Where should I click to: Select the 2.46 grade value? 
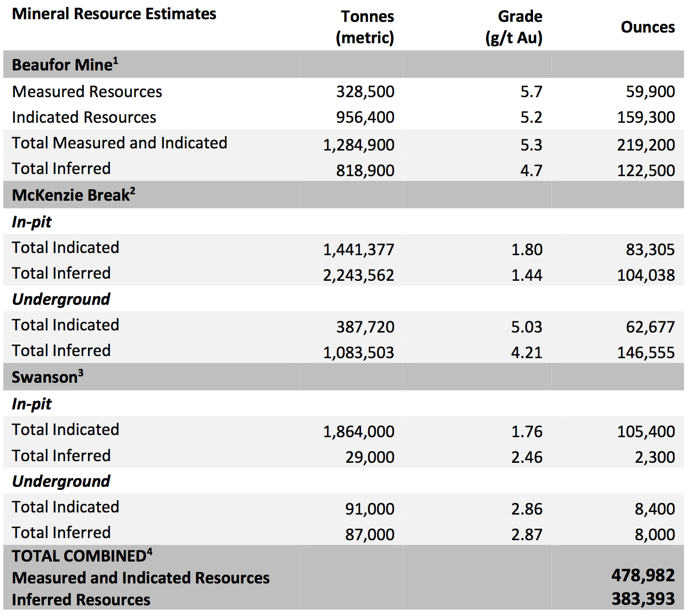(x=527, y=457)
